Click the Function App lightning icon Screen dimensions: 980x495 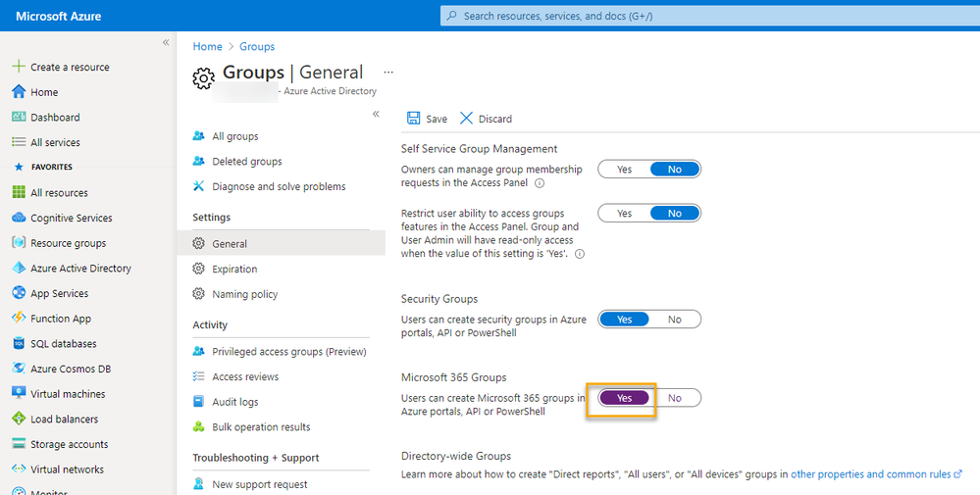click(x=19, y=319)
